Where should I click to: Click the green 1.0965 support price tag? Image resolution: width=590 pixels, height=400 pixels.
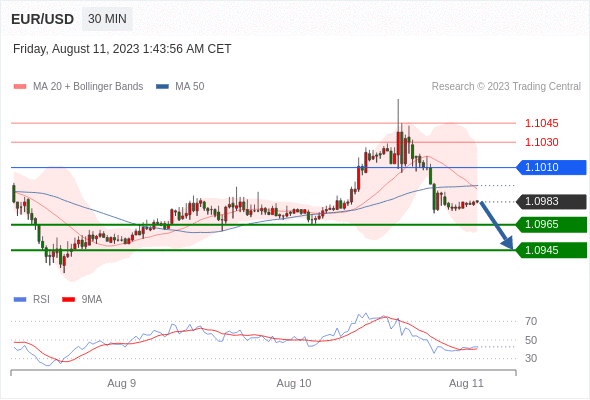(551, 225)
